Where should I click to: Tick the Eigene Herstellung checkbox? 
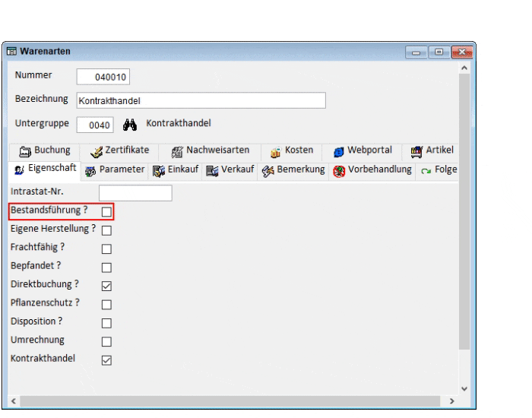[x=106, y=230]
